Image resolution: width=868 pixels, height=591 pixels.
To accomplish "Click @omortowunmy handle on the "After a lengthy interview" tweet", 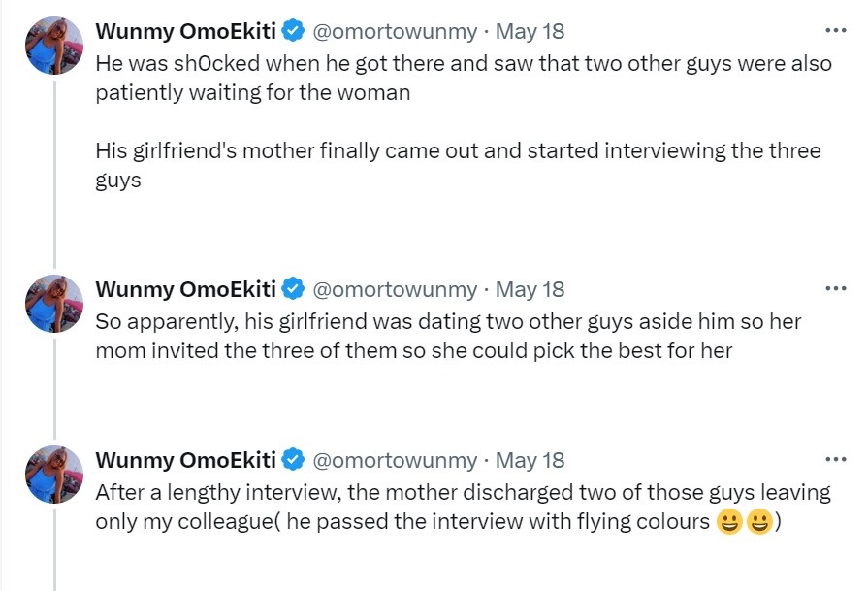I will point(395,460).
